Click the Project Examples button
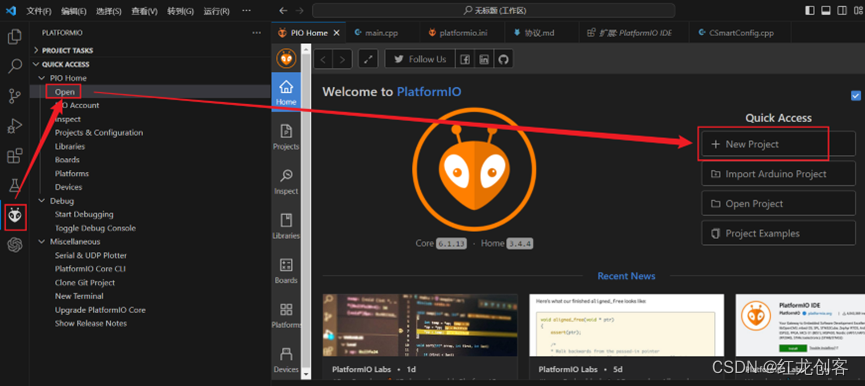 (x=778, y=233)
